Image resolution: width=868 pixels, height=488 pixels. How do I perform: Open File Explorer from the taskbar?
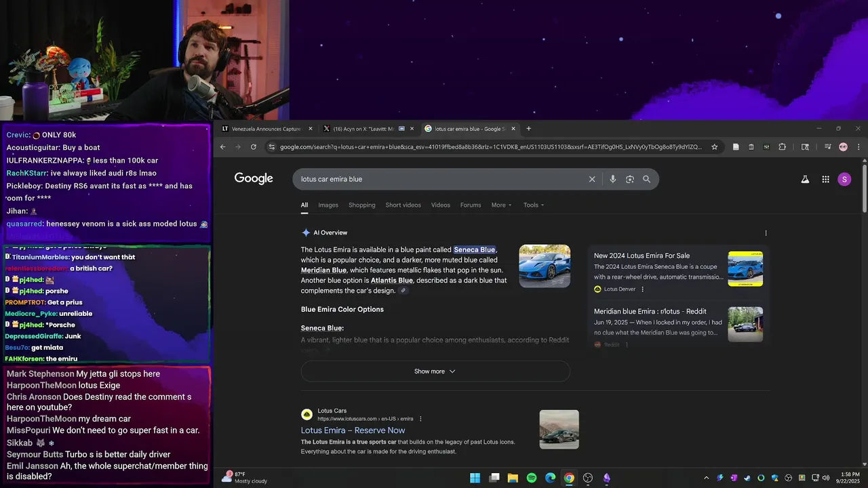(x=513, y=478)
